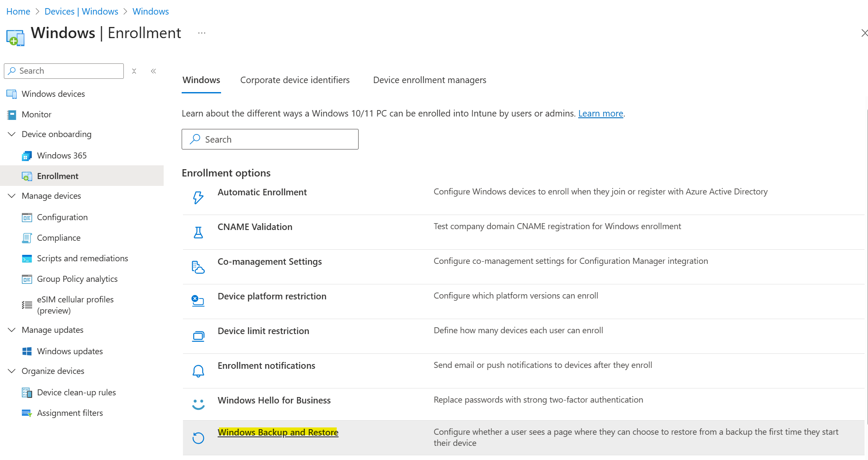
Task: Open Co-management Settings via its cloud icon
Action: pos(198,266)
